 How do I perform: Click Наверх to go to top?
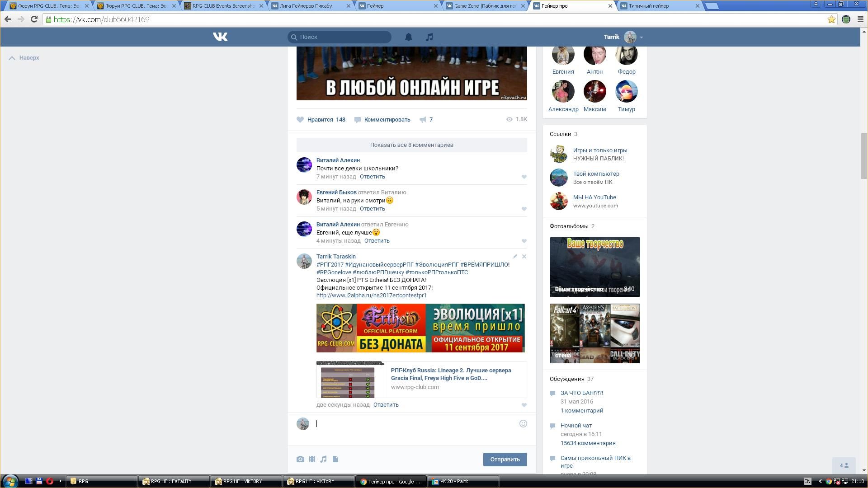[24, 58]
